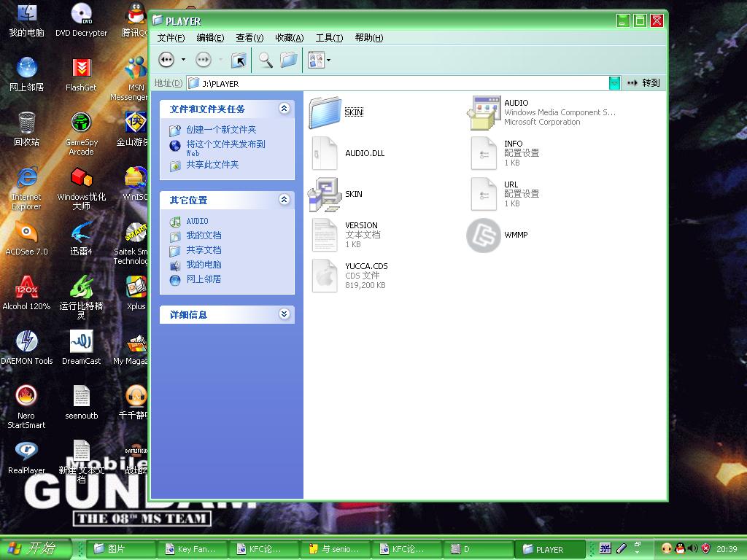Select the AUDIO Windows Media component
The width and height of the screenshot is (747, 560).
(541, 112)
